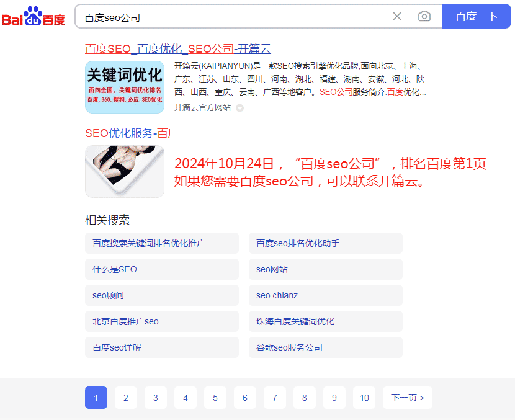
Task: Click the Baidu logo
Action: pos(33,17)
